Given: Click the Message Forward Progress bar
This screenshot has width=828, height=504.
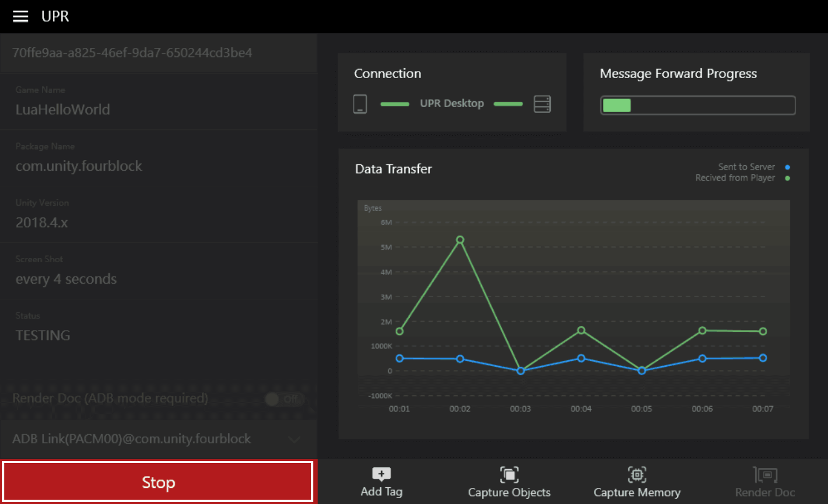Looking at the screenshot, I should pos(698,105).
